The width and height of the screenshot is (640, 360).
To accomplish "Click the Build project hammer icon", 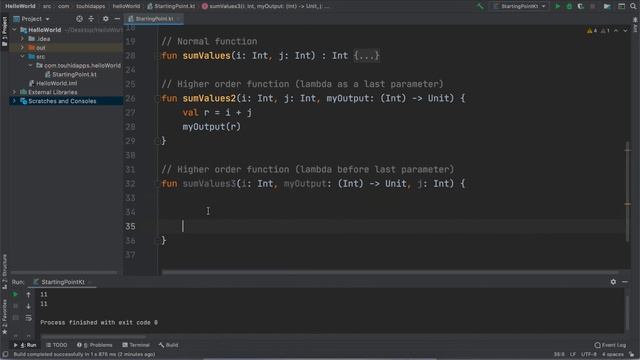I will (480, 6).
